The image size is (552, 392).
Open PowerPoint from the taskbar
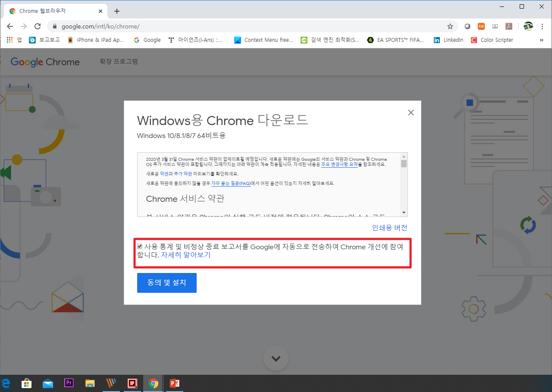(174, 383)
